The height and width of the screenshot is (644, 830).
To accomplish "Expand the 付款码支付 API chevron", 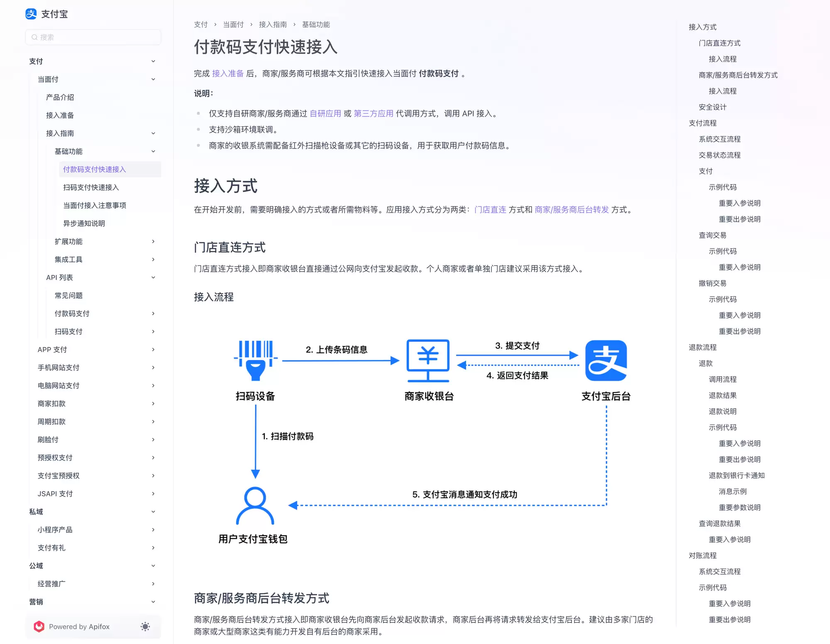I will click(153, 313).
